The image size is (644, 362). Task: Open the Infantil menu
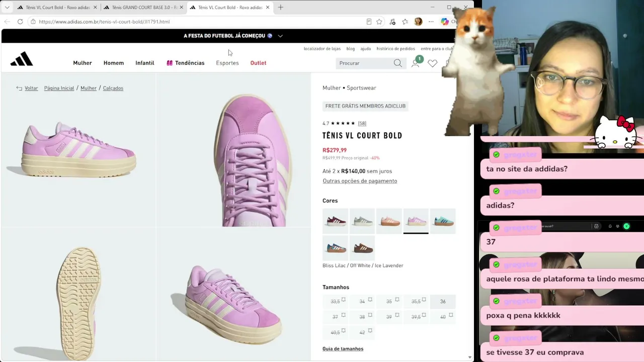click(x=145, y=63)
